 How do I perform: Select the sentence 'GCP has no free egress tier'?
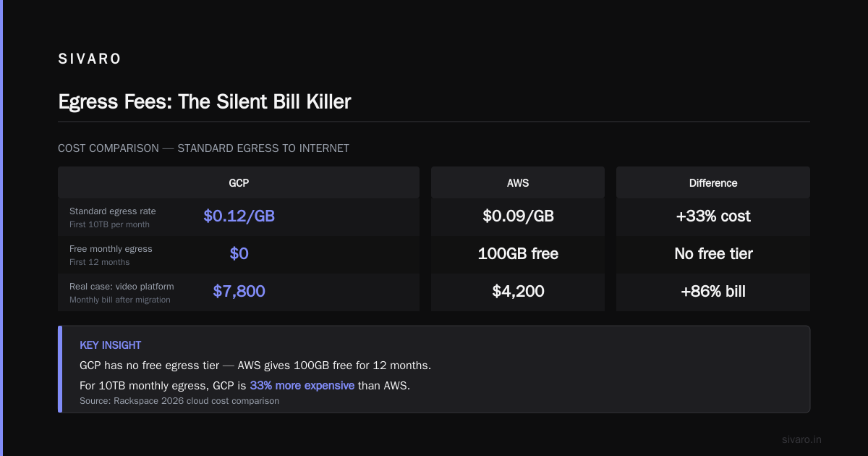click(x=150, y=366)
